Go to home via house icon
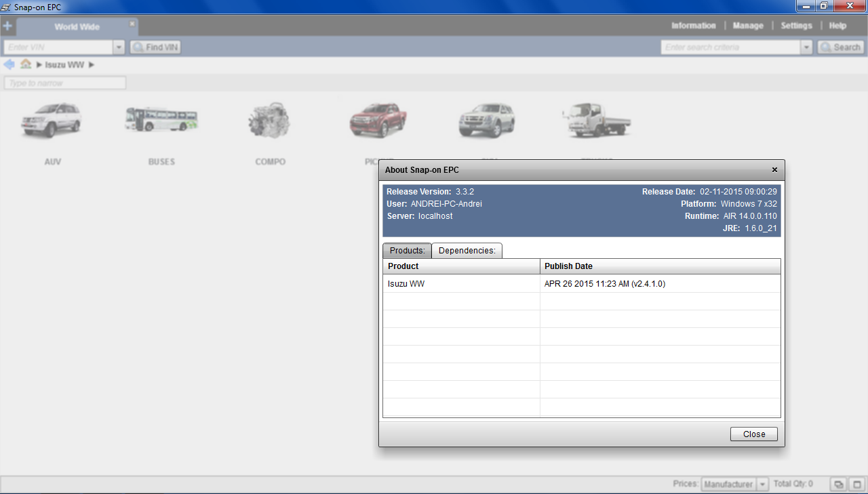Screen dimensions: 868x494 26,64
